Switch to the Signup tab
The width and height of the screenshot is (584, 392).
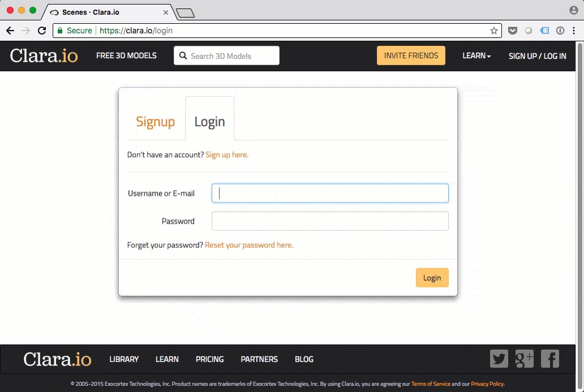pos(155,122)
